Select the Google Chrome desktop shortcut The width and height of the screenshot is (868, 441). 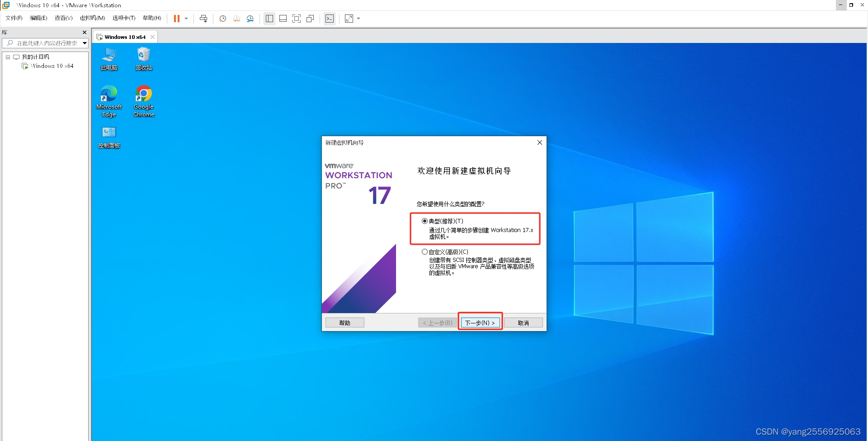144,101
